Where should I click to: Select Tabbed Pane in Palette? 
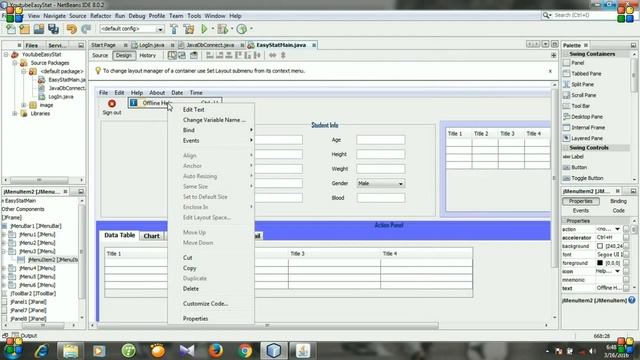(586, 73)
